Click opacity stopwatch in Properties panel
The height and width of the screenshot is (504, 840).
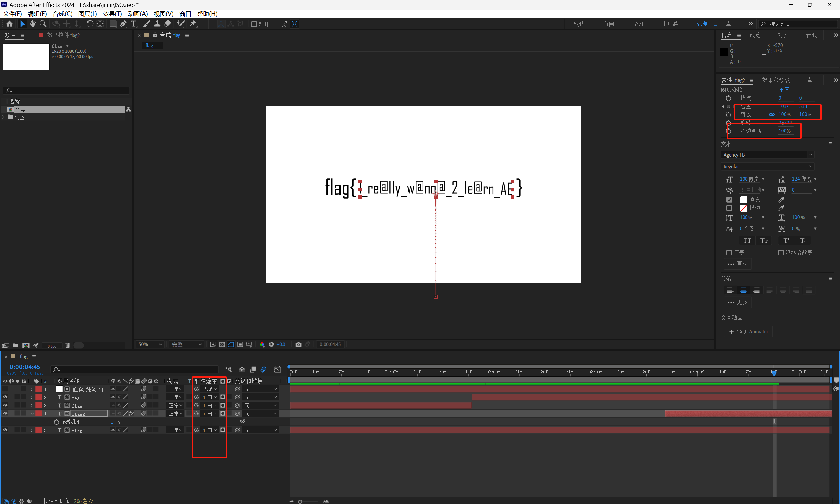(728, 131)
